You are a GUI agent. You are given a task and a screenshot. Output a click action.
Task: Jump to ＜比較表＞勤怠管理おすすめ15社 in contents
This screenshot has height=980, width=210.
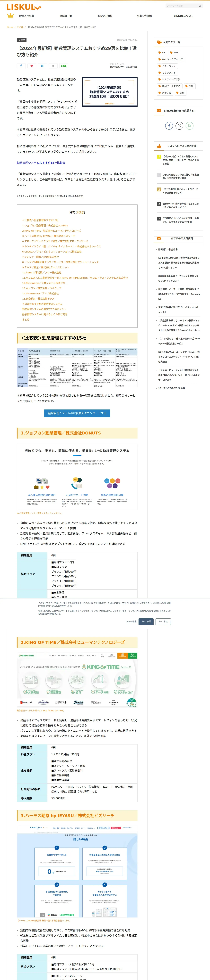40,220
